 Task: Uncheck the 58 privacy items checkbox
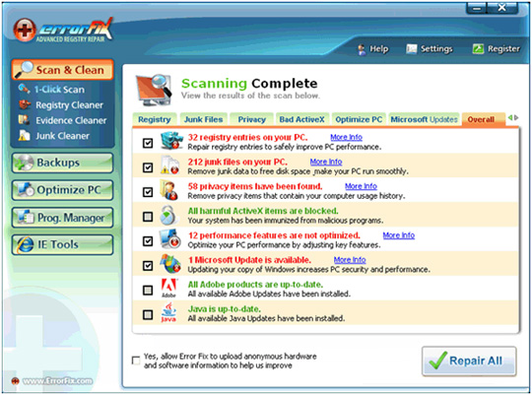pyautogui.click(x=148, y=192)
